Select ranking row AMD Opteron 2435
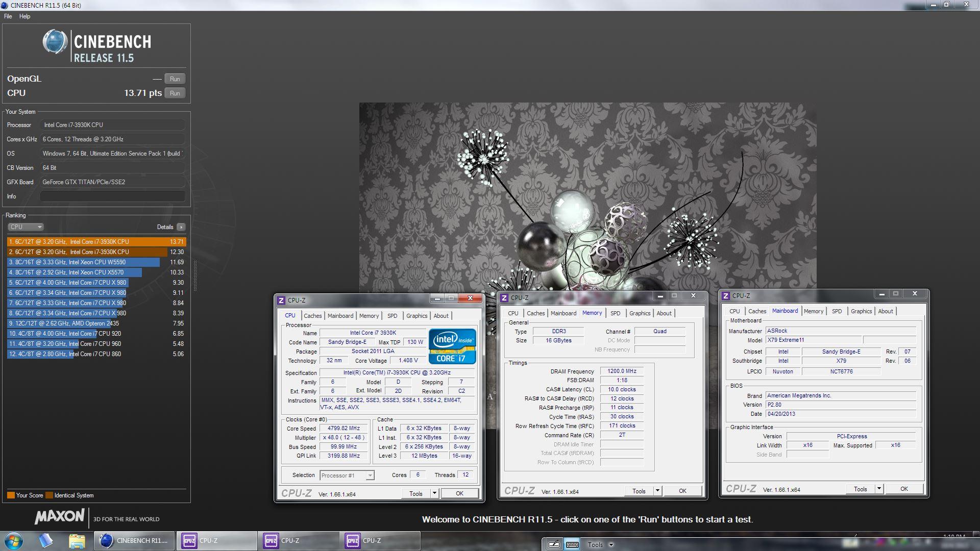The image size is (980, 551). click(96, 323)
